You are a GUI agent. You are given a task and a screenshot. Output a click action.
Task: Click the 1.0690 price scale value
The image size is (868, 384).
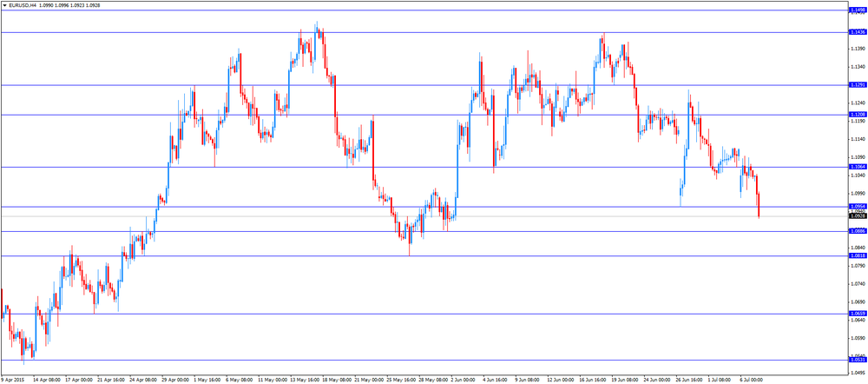858,302
